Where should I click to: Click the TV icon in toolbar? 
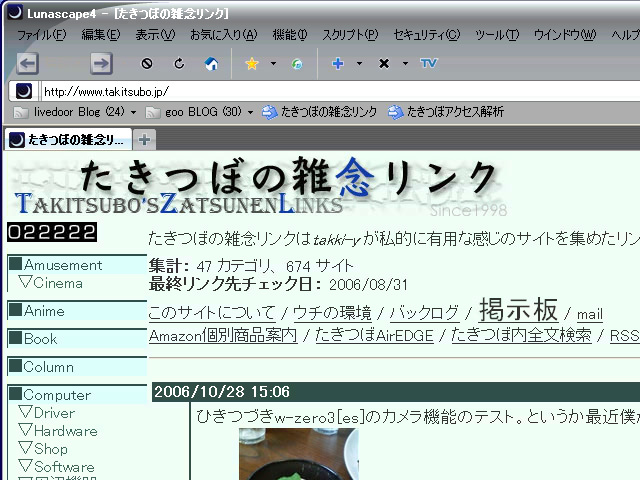[x=429, y=64]
